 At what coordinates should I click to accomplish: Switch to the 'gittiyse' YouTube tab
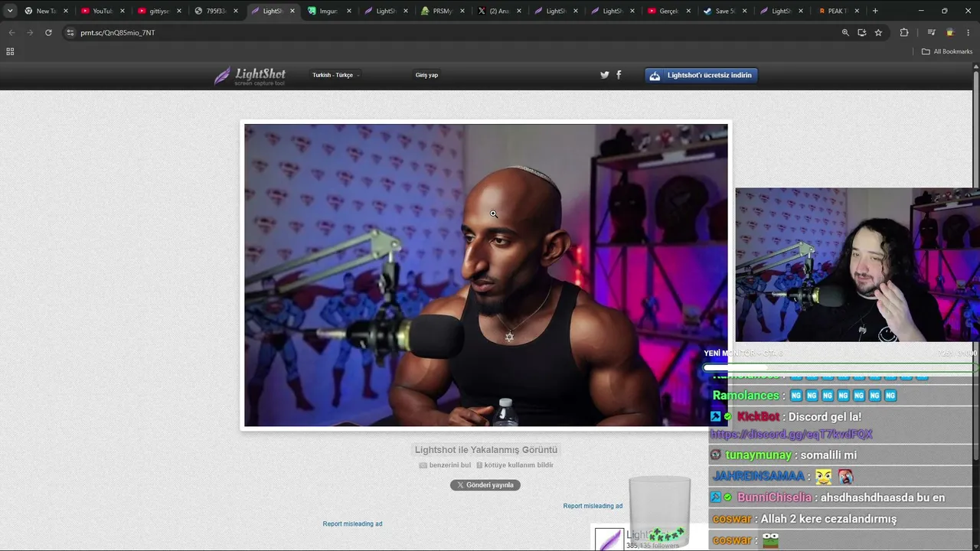click(x=159, y=11)
